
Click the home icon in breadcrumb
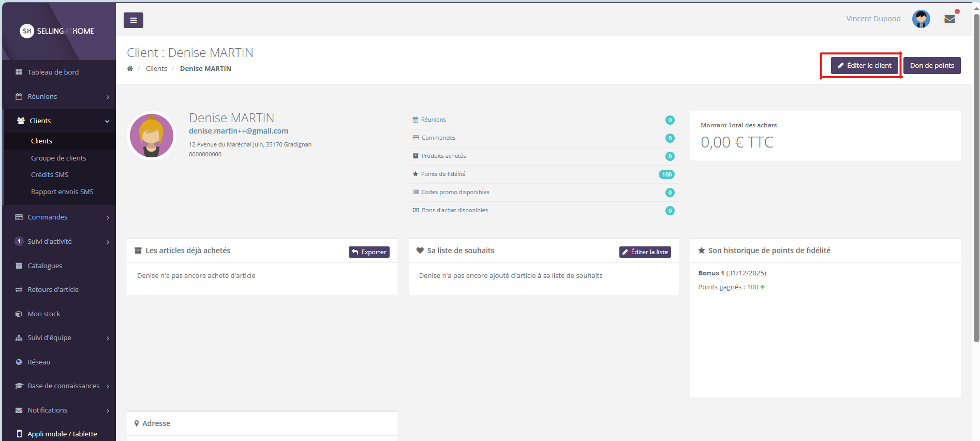[130, 69]
